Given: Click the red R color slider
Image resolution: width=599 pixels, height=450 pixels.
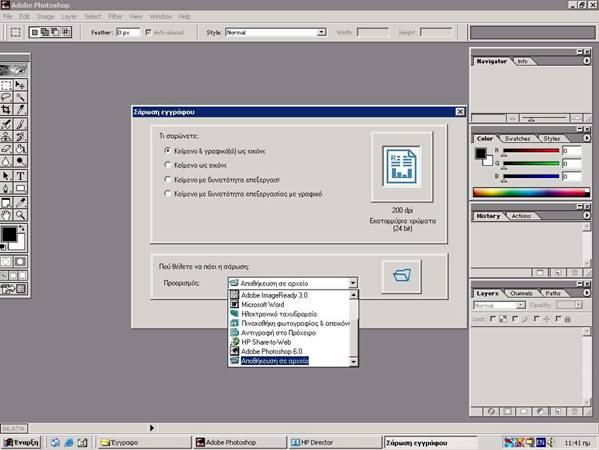Looking at the screenshot, I should [x=531, y=151].
